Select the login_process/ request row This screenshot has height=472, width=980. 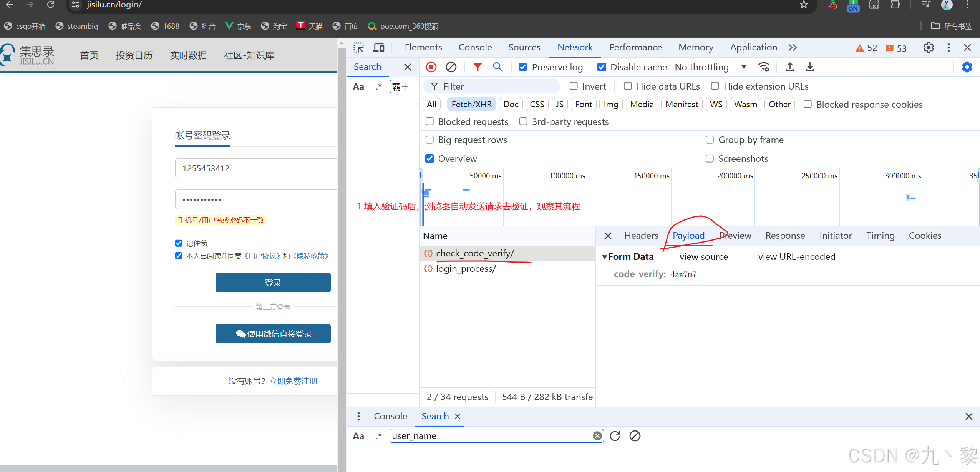(466, 269)
